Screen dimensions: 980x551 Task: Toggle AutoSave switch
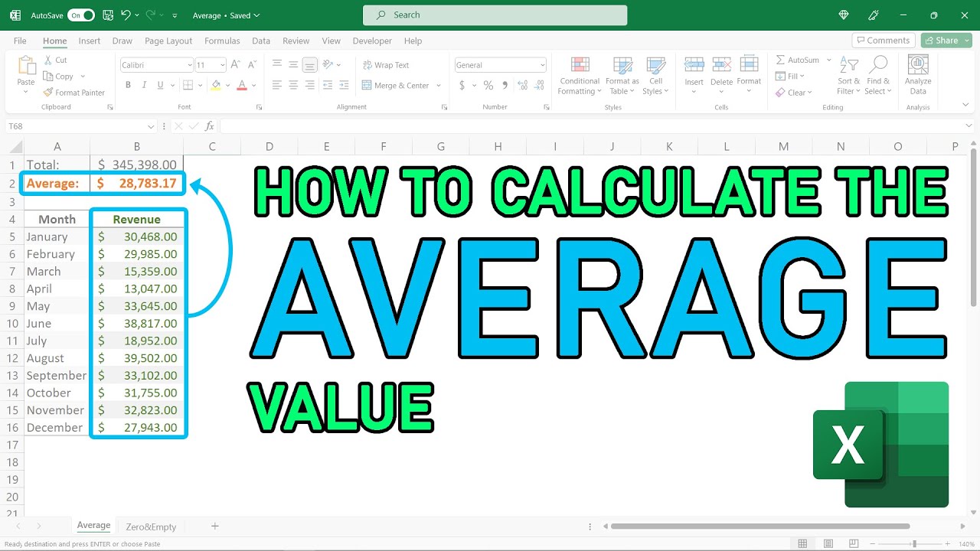click(x=81, y=15)
